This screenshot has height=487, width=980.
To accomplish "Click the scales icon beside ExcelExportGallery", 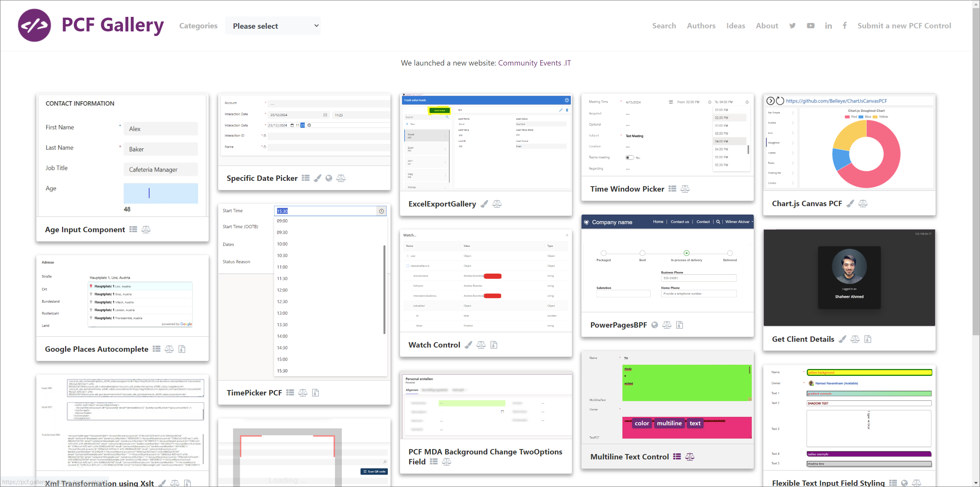I will 497,204.
